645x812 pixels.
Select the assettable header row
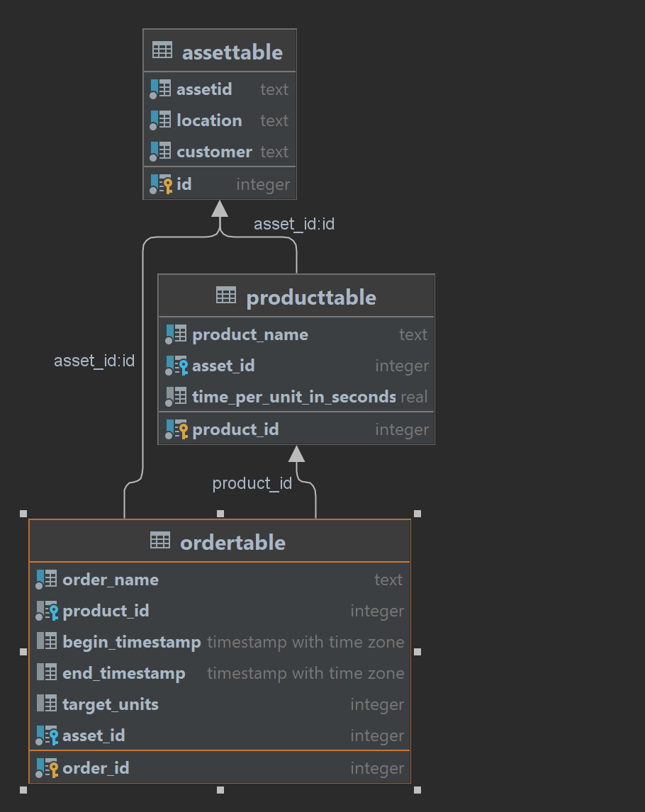[x=220, y=50]
